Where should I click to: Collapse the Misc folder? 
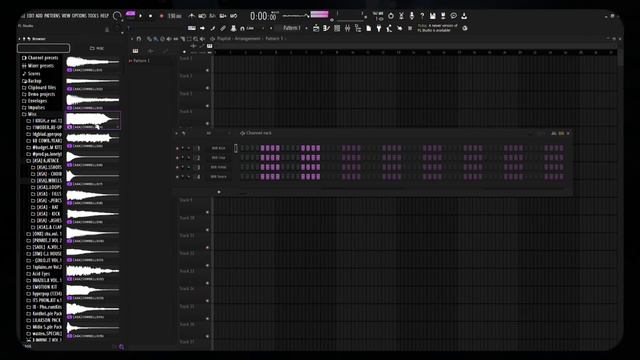click(x=29, y=114)
